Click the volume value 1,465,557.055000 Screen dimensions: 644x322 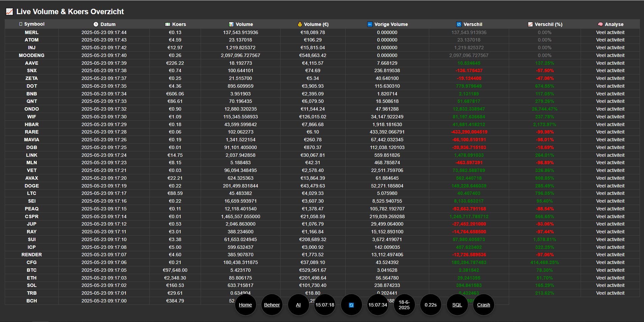point(240,216)
